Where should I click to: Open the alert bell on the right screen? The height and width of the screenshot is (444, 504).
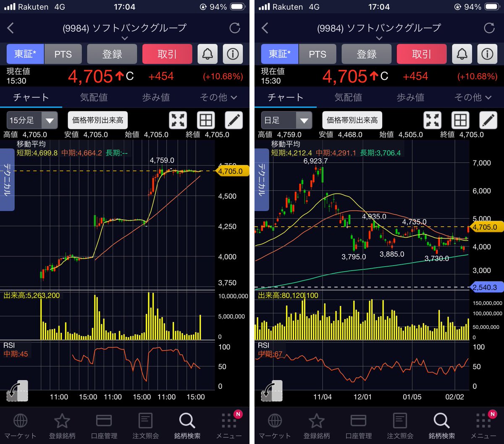462,54
